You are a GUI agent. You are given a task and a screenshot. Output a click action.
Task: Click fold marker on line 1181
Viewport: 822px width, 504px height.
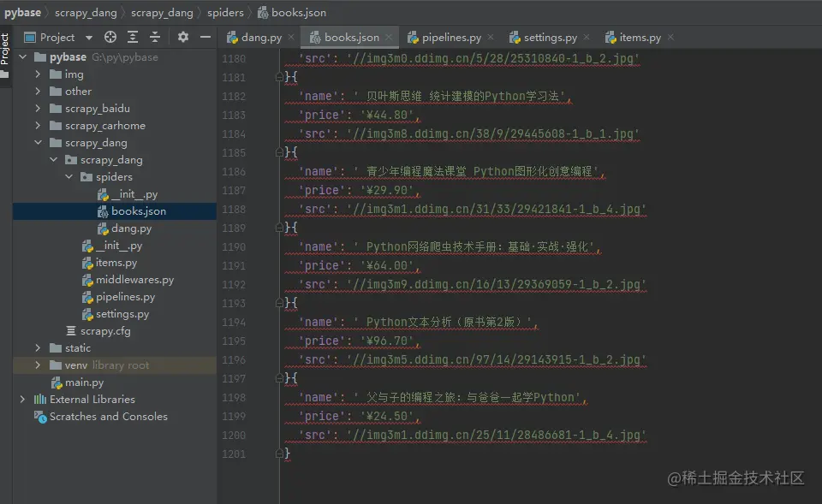click(279, 78)
